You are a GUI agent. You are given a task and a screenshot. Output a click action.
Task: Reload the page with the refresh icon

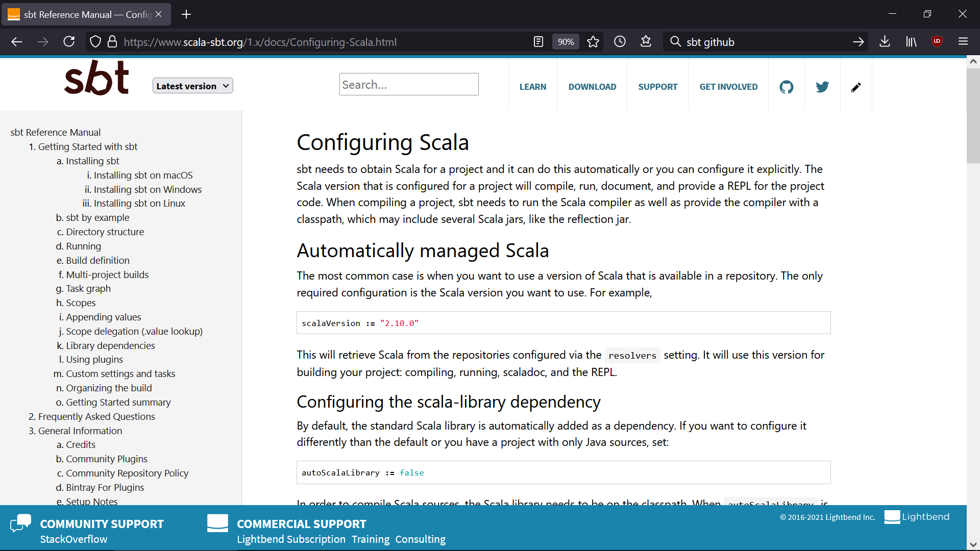point(69,42)
